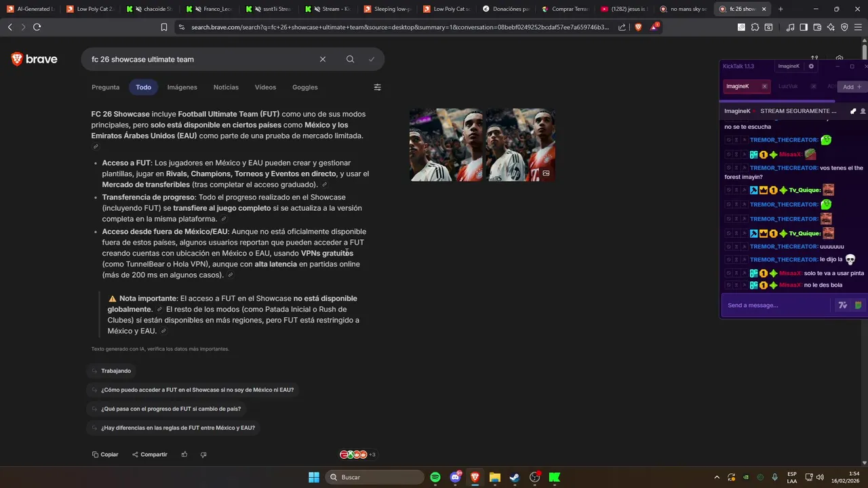Open KickTalk settings gear icon
The width and height of the screenshot is (868, 488).
(x=811, y=66)
